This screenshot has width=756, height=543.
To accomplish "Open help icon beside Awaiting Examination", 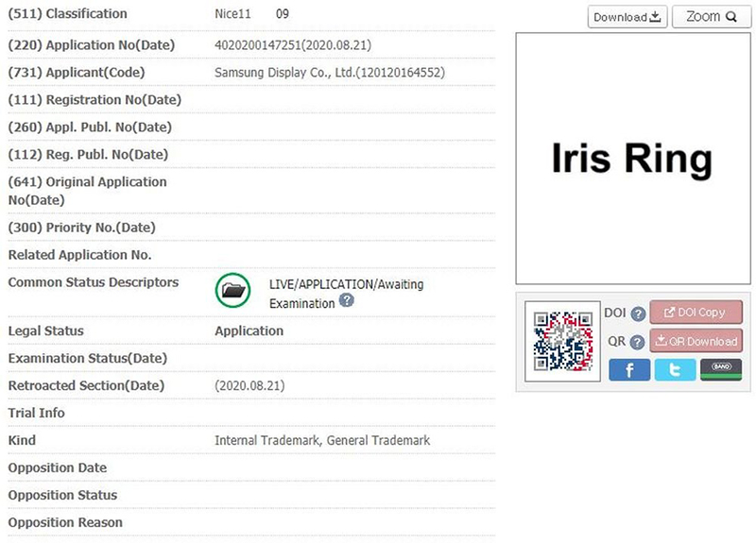I will 347,301.
